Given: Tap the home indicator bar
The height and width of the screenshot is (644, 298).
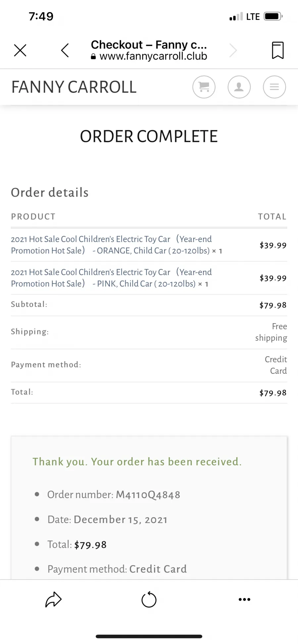Looking at the screenshot, I should (x=149, y=636).
